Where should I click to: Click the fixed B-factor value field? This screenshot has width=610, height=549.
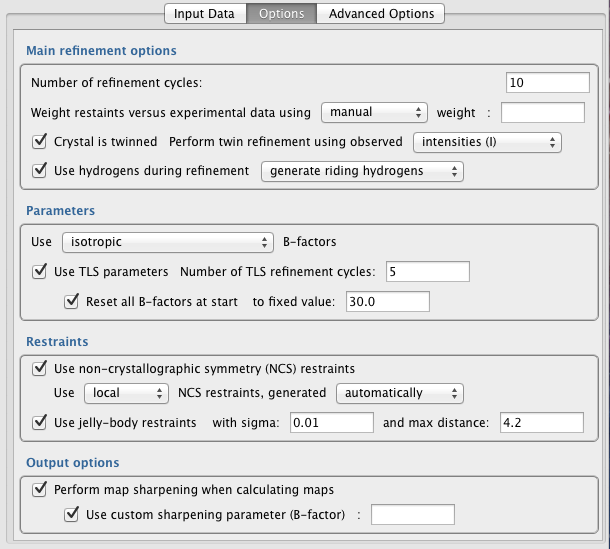pyautogui.click(x=387, y=301)
